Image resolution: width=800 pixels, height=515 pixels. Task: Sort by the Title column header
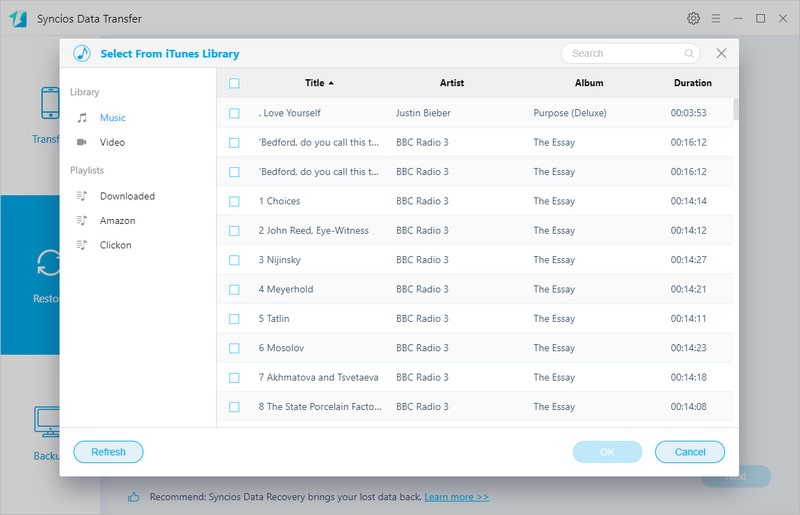click(x=319, y=83)
